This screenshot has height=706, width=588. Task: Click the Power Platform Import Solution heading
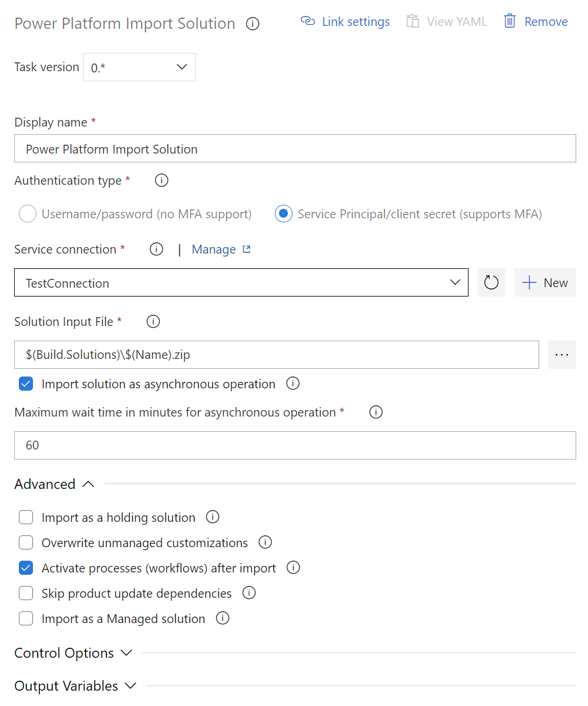125,24
